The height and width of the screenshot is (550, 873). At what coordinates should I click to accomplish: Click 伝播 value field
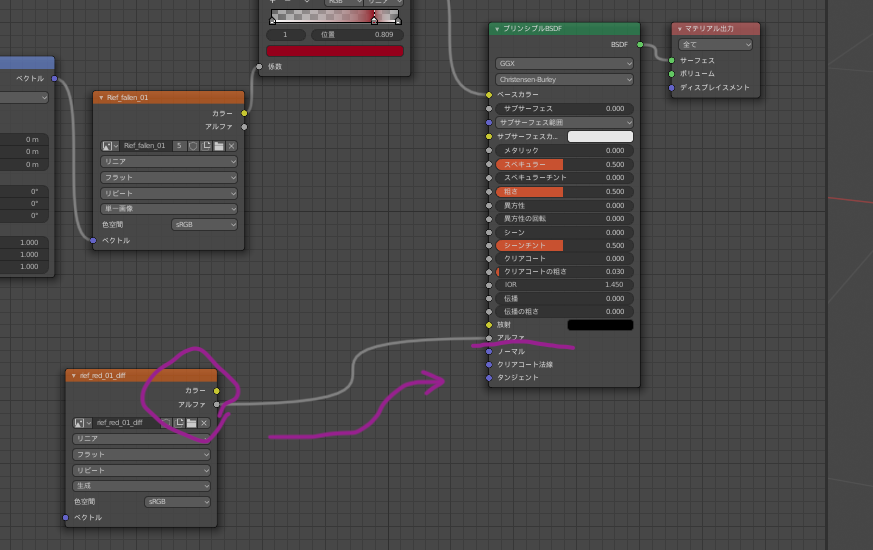click(564, 298)
